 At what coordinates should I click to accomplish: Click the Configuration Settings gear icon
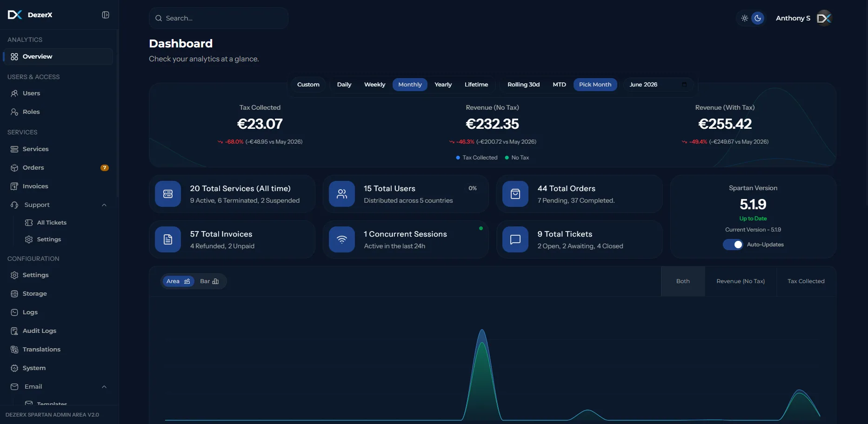(14, 275)
